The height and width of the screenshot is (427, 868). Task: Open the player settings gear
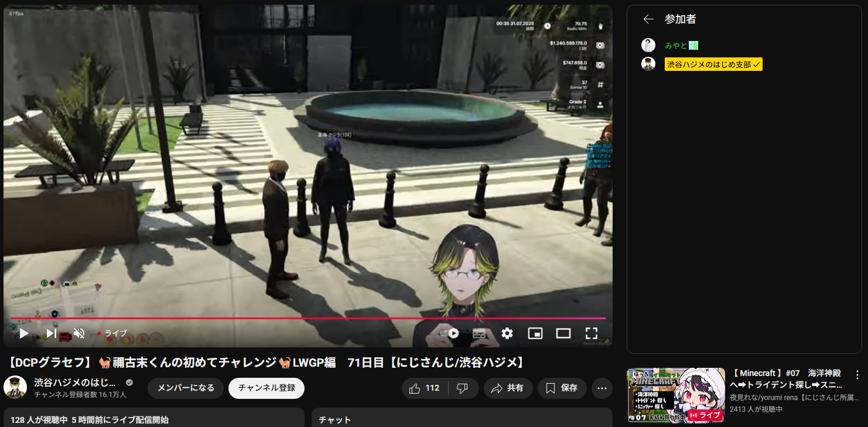507,333
